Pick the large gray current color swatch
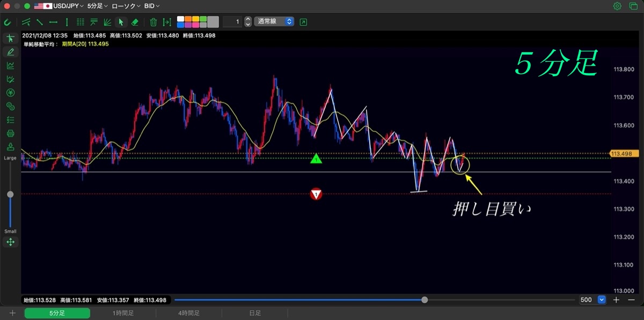The width and height of the screenshot is (644, 320). coord(213,22)
